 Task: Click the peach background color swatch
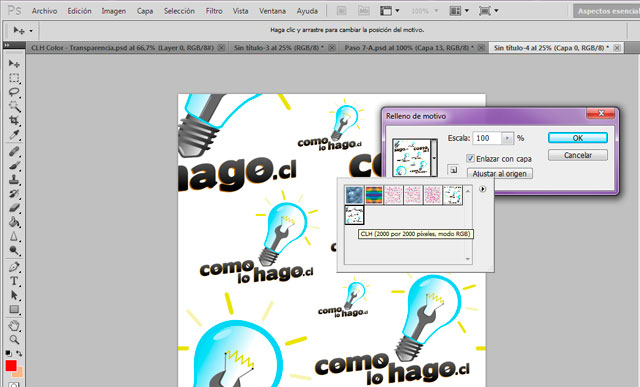point(19,372)
